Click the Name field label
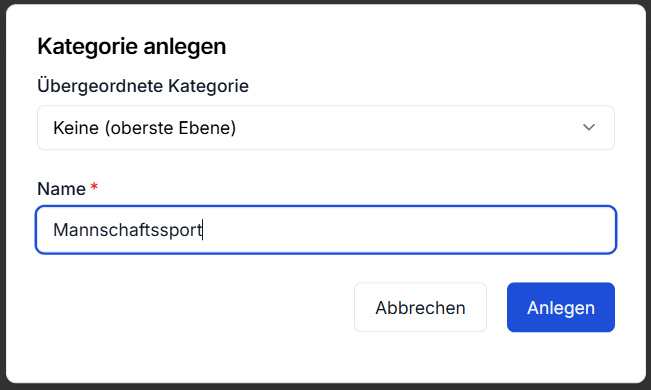Image resolution: width=651 pixels, height=390 pixels. coord(61,189)
